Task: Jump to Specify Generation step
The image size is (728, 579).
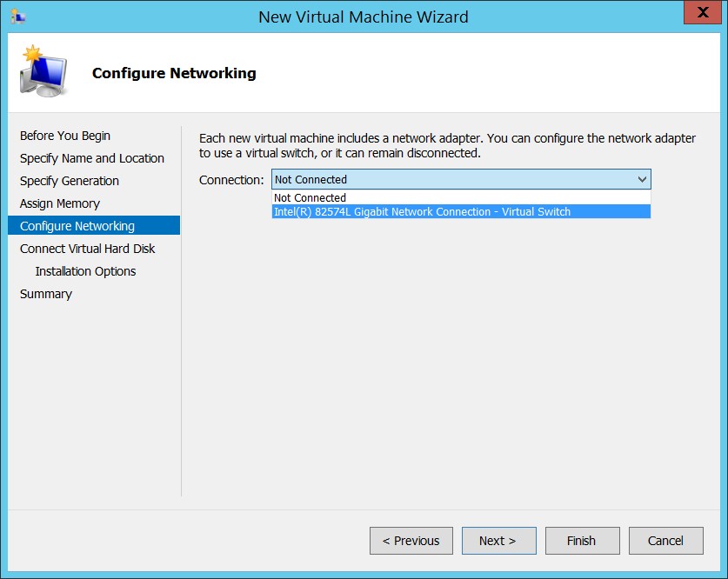Action: [x=70, y=181]
